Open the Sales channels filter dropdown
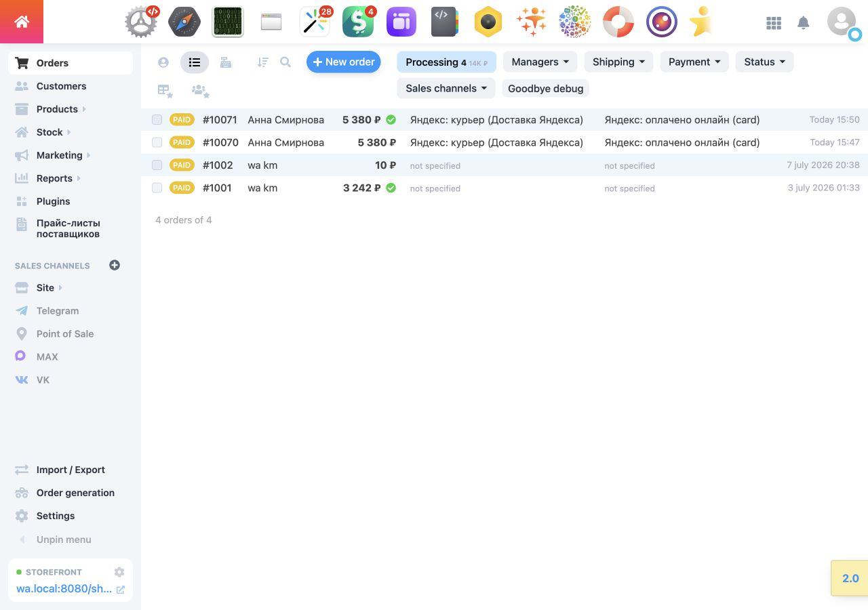This screenshot has height=610, width=868. (446, 88)
